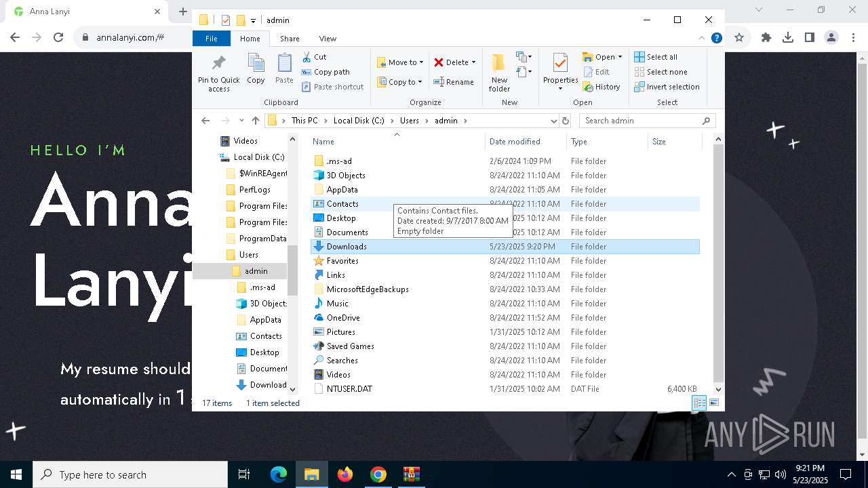
Task: Open the Open button dropdown
Action: [x=620, y=57]
